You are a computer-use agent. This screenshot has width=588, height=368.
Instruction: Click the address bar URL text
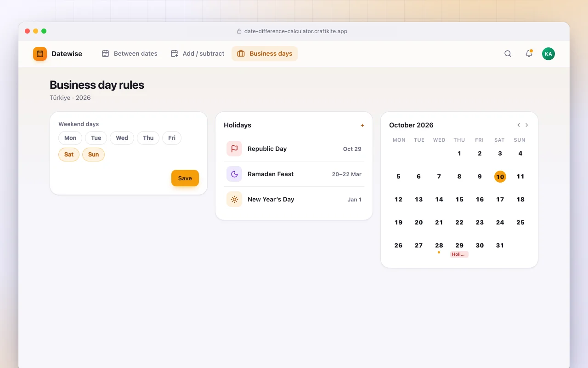[296, 31]
